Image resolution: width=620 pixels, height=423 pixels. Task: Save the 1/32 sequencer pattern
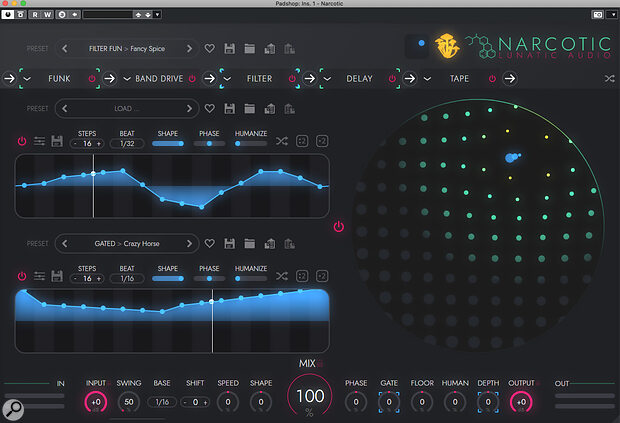(x=57, y=141)
